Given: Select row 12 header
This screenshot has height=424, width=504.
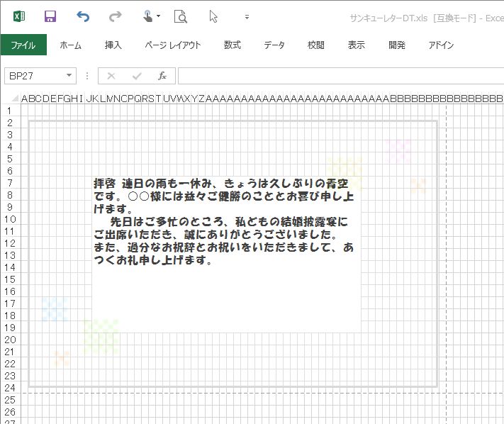Looking at the screenshot, I should pyautogui.click(x=10, y=243).
